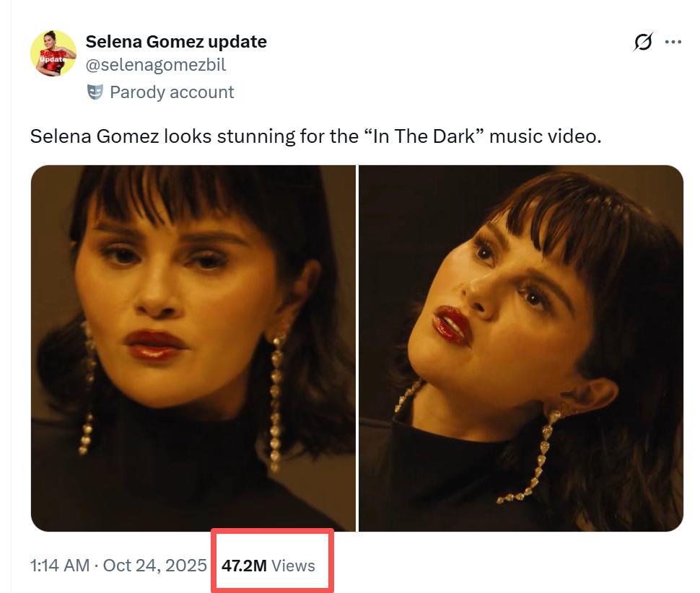Open the right photo in the tweet
Image resolution: width=700 pixels, height=593 pixels.
pyautogui.click(x=520, y=348)
